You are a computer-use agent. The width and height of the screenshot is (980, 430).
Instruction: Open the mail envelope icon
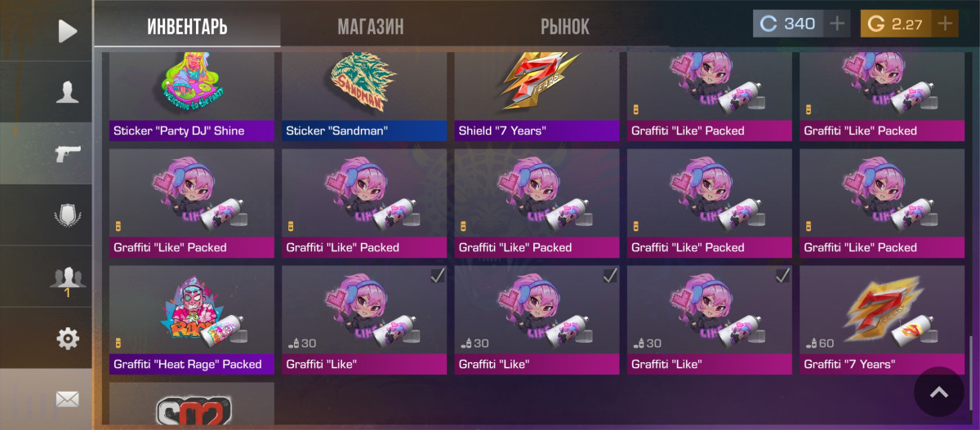(x=67, y=399)
